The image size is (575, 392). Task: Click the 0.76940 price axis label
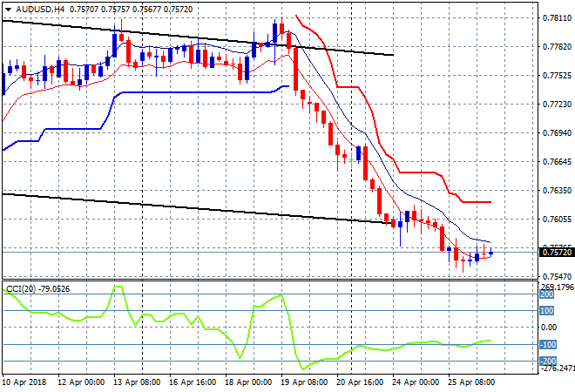[556, 133]
